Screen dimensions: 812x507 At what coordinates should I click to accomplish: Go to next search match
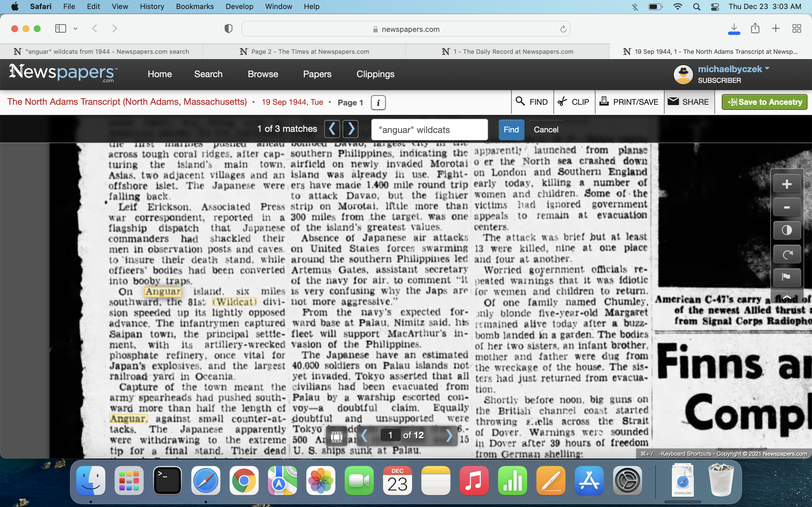coord(351,129)
